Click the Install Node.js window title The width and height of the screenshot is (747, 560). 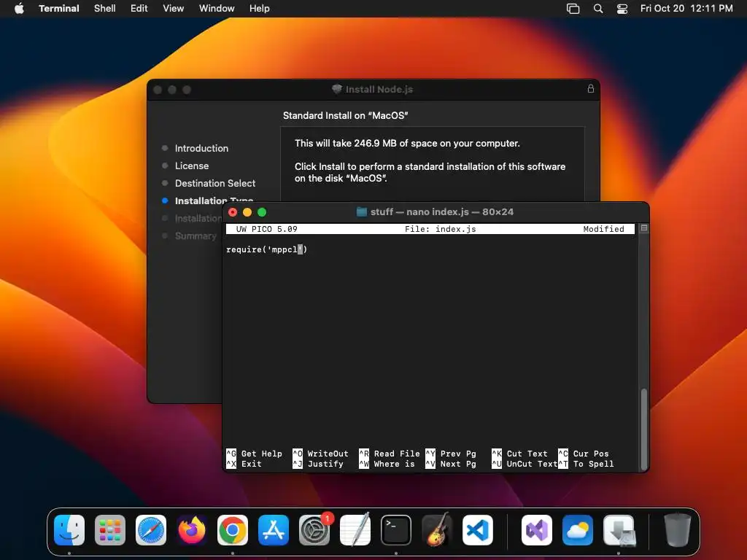click(379, 89)
